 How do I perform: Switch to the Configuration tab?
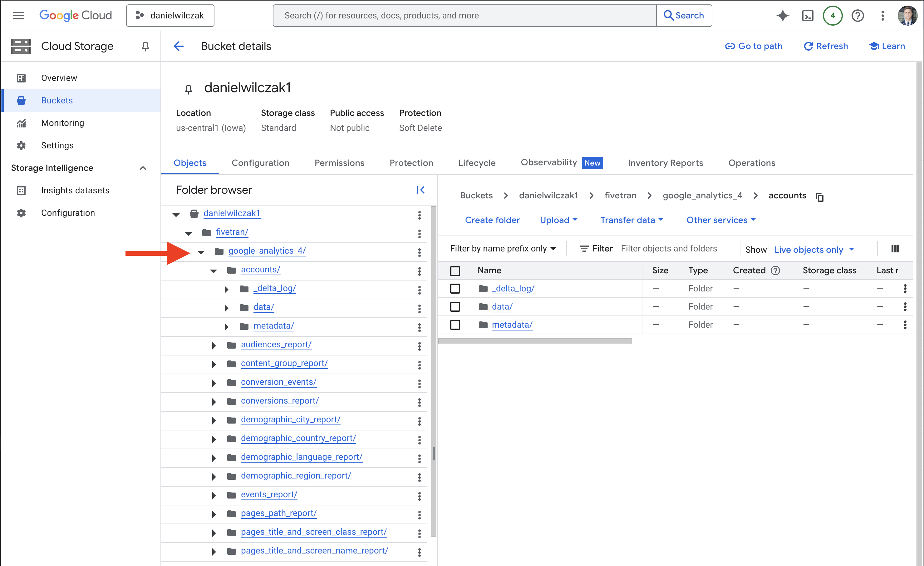pos(260,163)
